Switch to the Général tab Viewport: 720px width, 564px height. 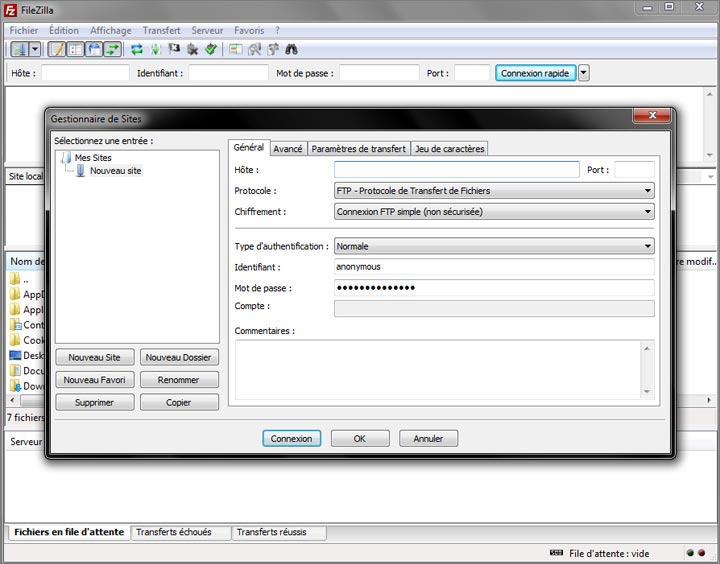(x=249, y=147)
